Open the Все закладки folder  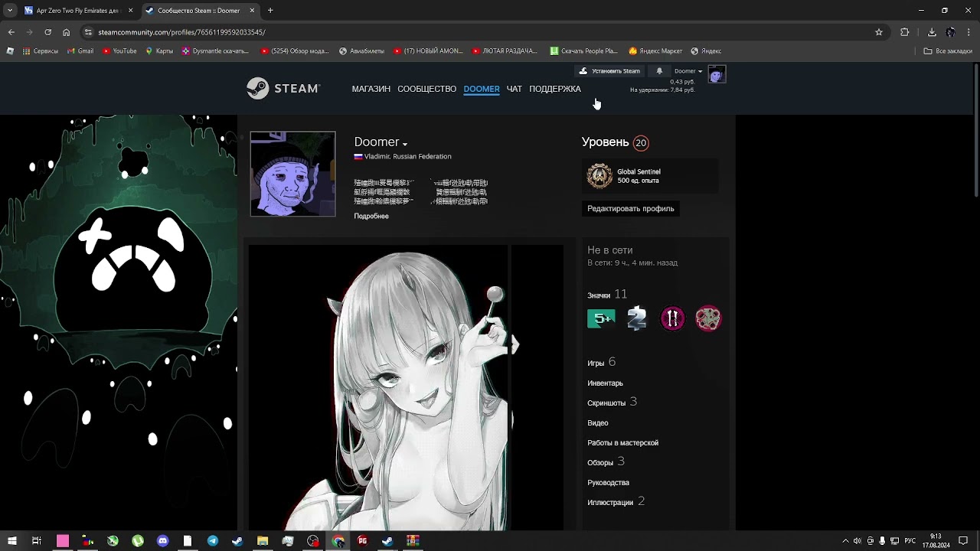(x=948, y=51)
